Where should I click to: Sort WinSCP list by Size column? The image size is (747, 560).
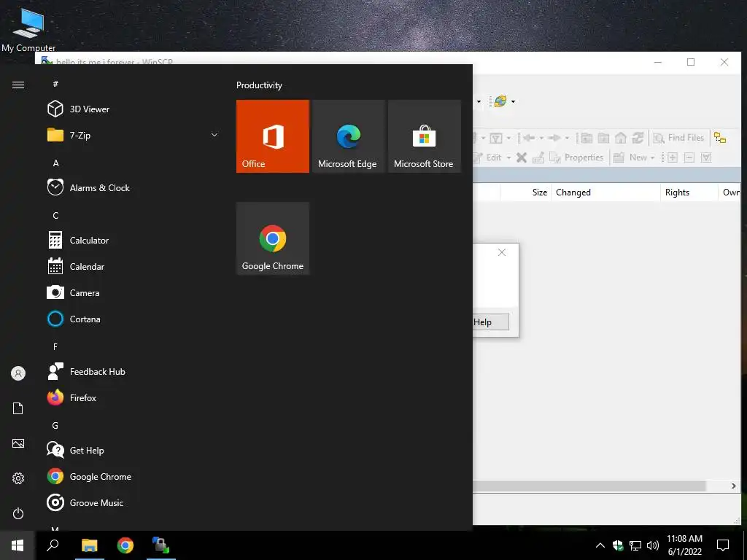(525, 192)
